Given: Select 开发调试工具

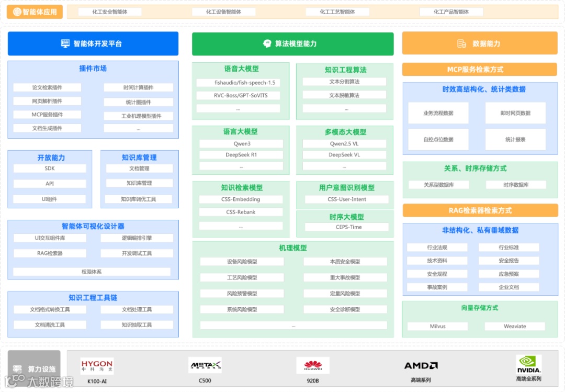Looking at the screenshot, I should click(x=137, y=253).
